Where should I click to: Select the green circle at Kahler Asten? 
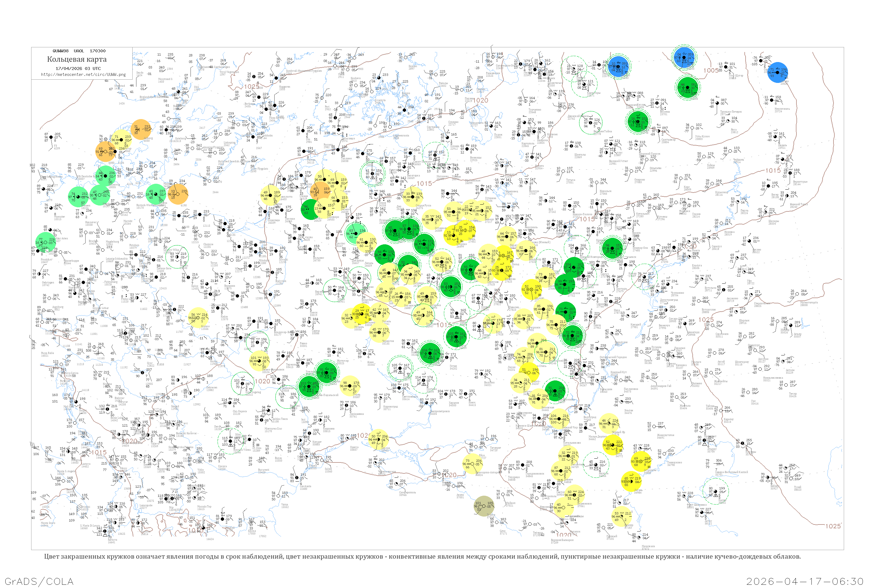tap(46, 242)
